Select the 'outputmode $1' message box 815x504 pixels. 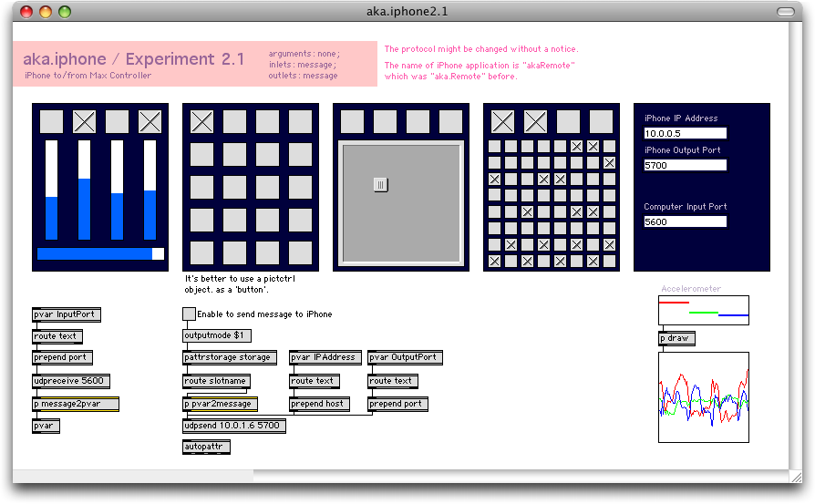pos(217,335)
